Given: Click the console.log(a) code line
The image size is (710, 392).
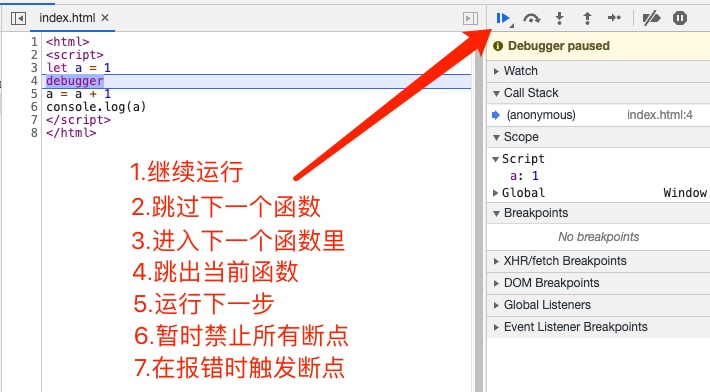Looking at the screenshot, I should click(96, 107).
